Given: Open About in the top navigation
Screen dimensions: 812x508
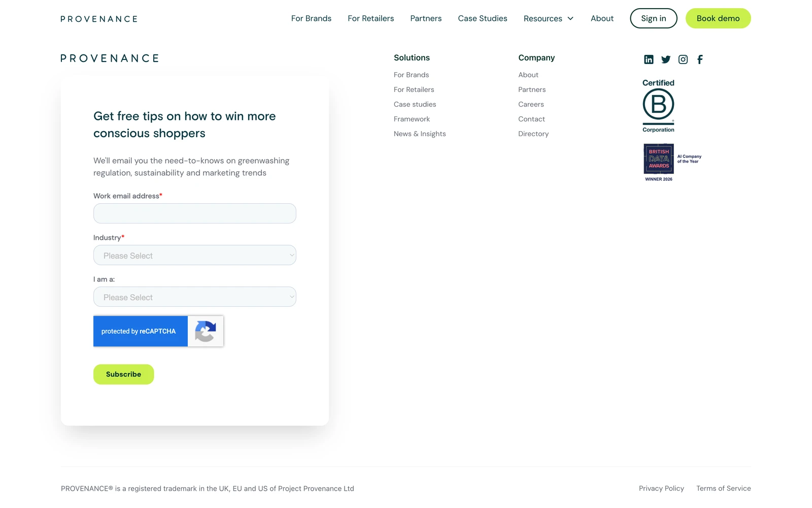Looking at the screenshot, I should click(x=602, y=18).
